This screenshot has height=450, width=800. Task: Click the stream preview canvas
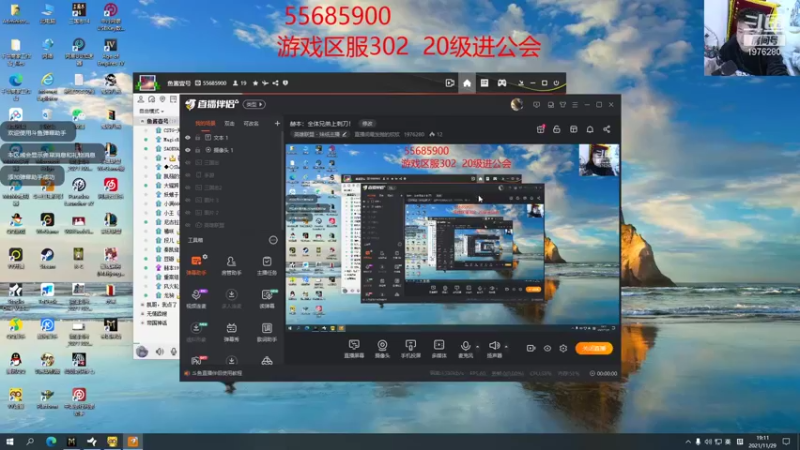453,238
